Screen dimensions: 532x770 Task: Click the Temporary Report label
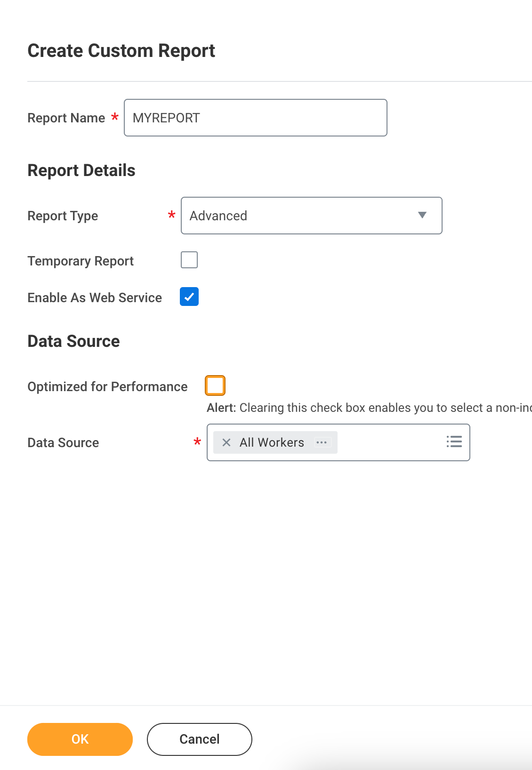(81, 261)
